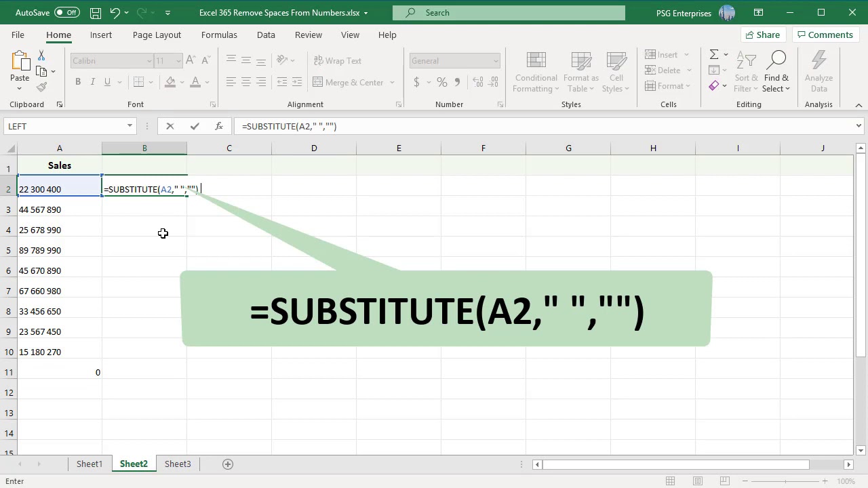Expand the formula bar chevron
Viewport: 868px width, 488px height.
859,126
